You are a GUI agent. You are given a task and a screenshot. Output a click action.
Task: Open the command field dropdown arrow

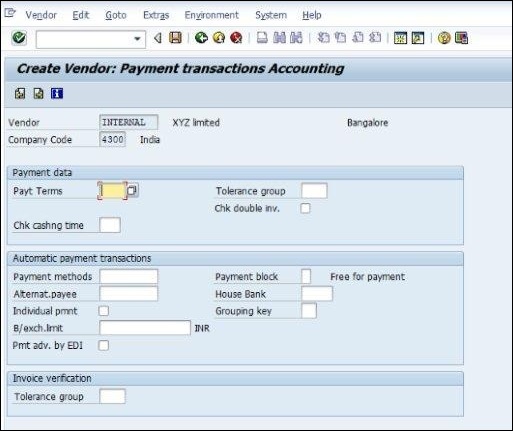137,39
